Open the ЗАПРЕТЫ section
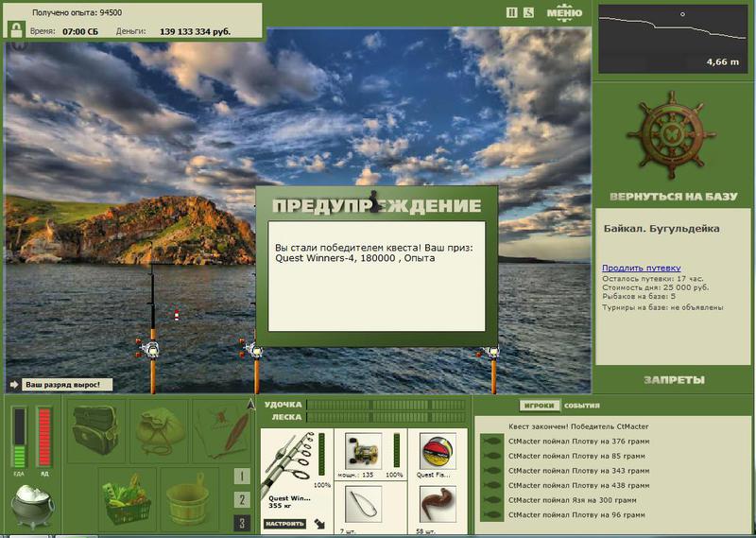Screen dimensions: 756x538 673,380
